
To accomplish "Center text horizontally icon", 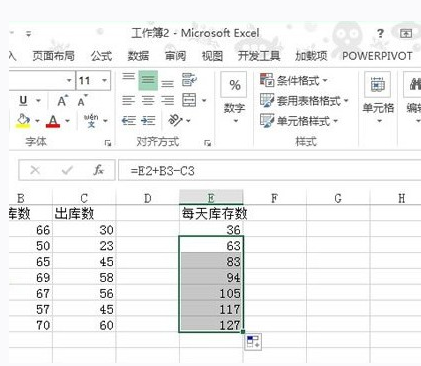I will (148, 100).
